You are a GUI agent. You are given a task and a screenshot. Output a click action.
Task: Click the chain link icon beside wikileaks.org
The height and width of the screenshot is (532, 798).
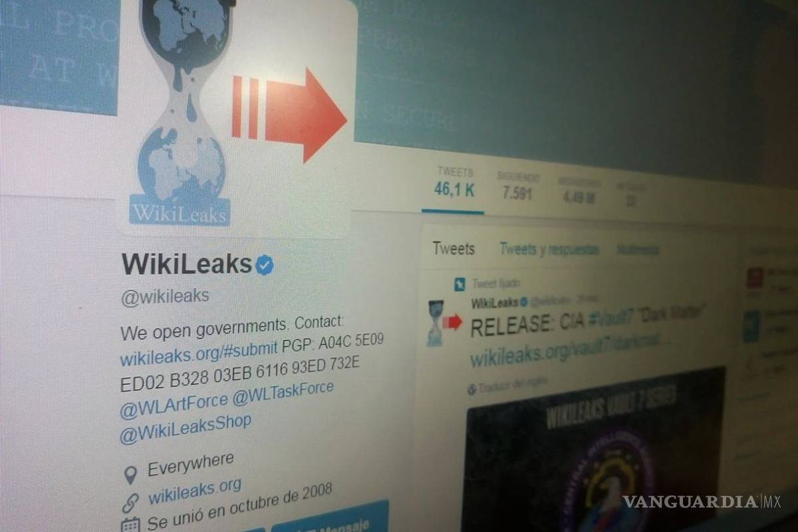pyautogui.click(x=131, y=500)
